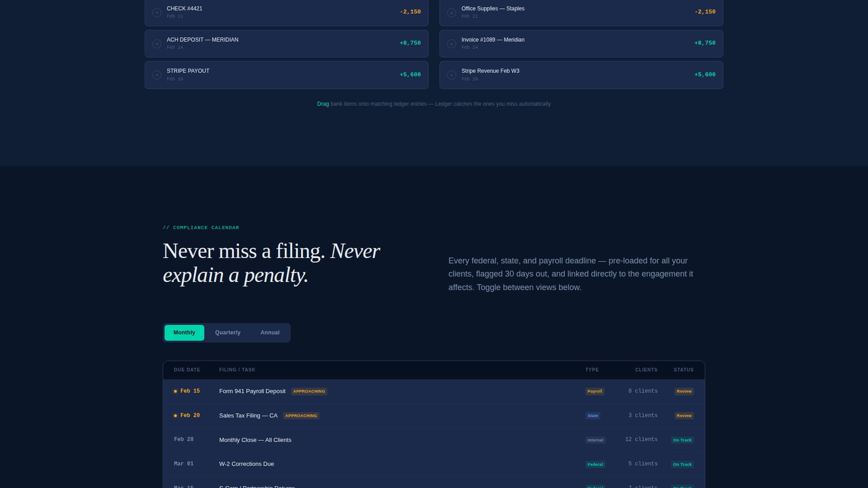The height and width of the screenshot is (488, 868).
Task: Click the down-arrow icon on Stripe Revenue Feb W3
Action: click(x=452, y=75)
